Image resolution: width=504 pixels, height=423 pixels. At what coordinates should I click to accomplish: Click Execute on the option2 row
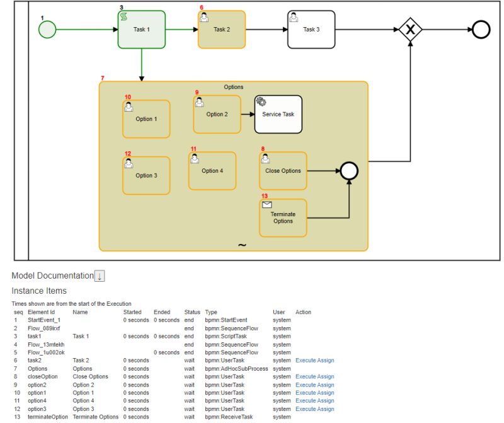point(307,385)
